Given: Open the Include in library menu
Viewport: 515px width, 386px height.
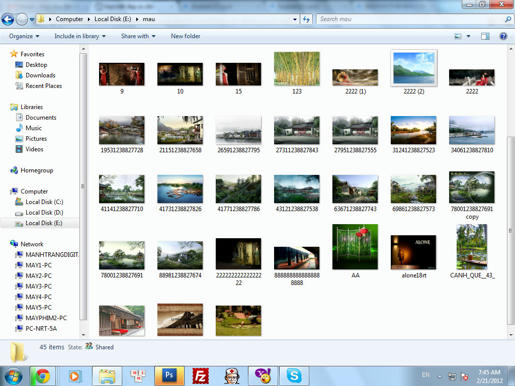Looking at the screenshot, I should pyautogui.click(x=80, y=36).
